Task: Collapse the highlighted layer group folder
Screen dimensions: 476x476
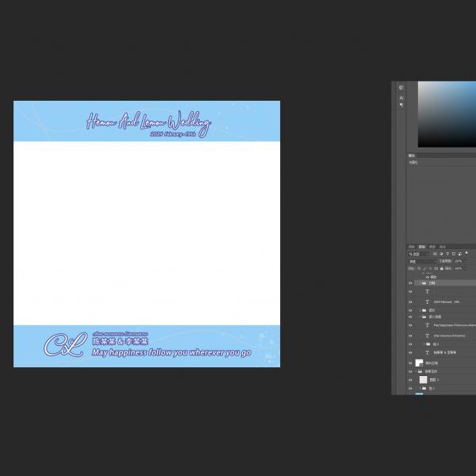Action: (x=418, y=282)
